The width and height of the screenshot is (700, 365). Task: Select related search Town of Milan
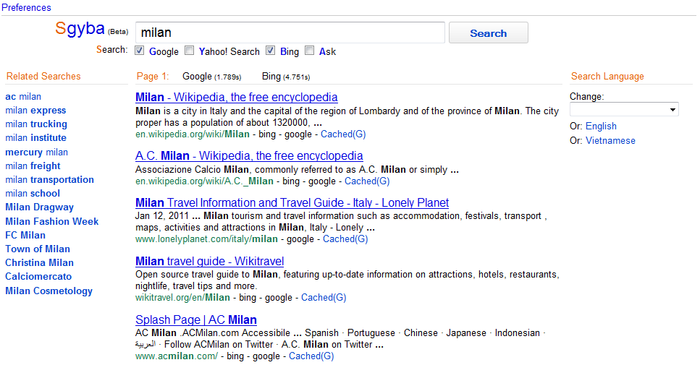click(38, 249)
